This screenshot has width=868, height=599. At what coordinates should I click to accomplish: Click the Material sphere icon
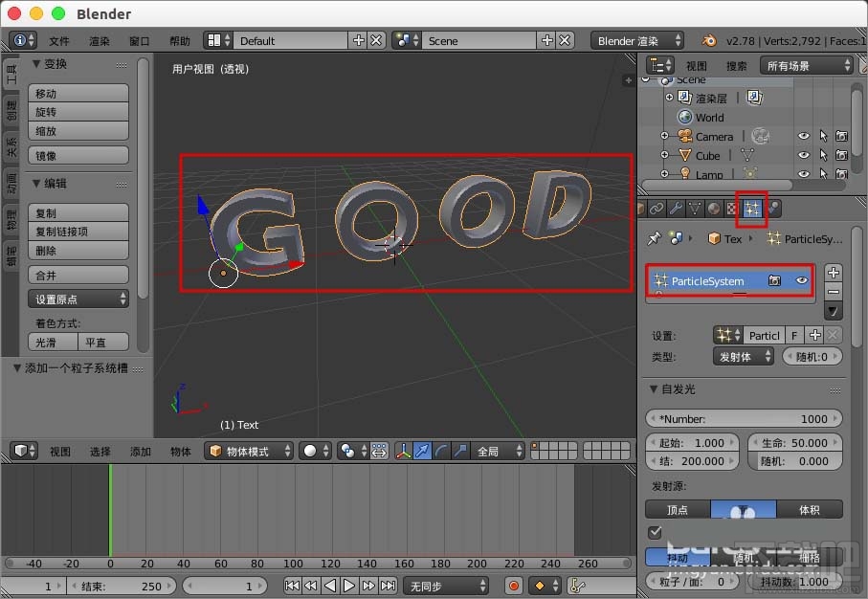pyautogui.click(x=713, y=208)
